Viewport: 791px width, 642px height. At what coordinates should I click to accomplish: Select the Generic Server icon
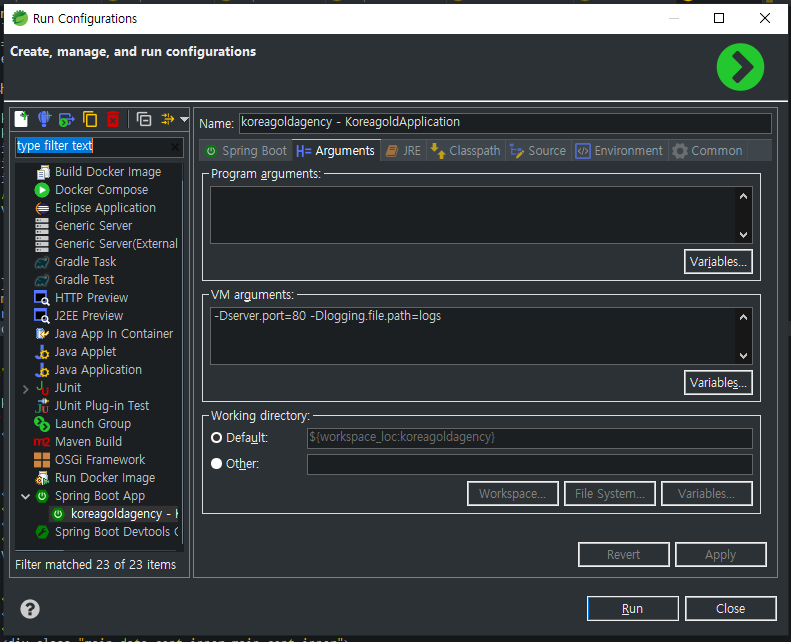(42, 226)
